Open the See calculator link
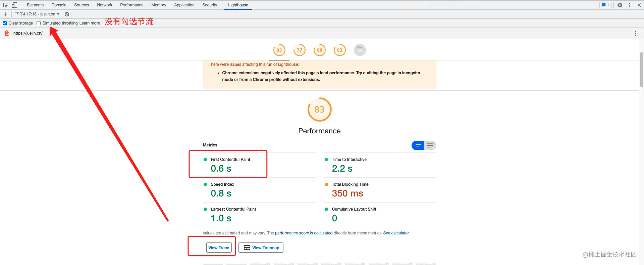The image size is (644, 265). [x=396, y=233]
